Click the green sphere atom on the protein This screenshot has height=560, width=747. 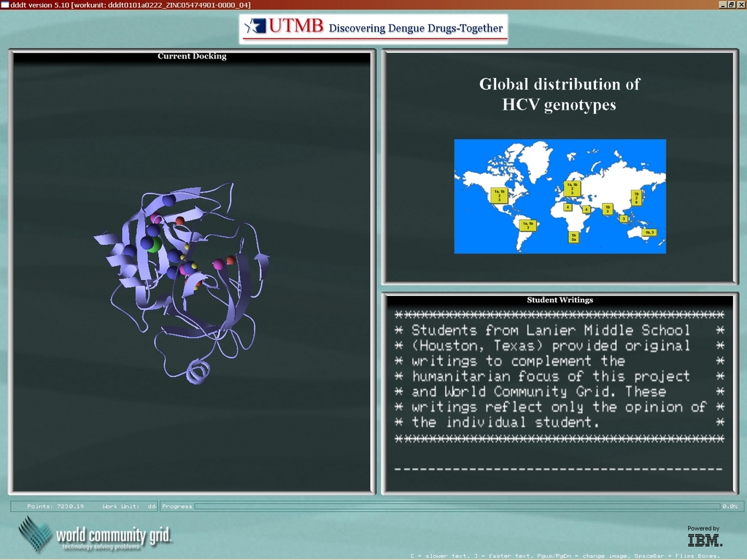[x=154, y=244]
